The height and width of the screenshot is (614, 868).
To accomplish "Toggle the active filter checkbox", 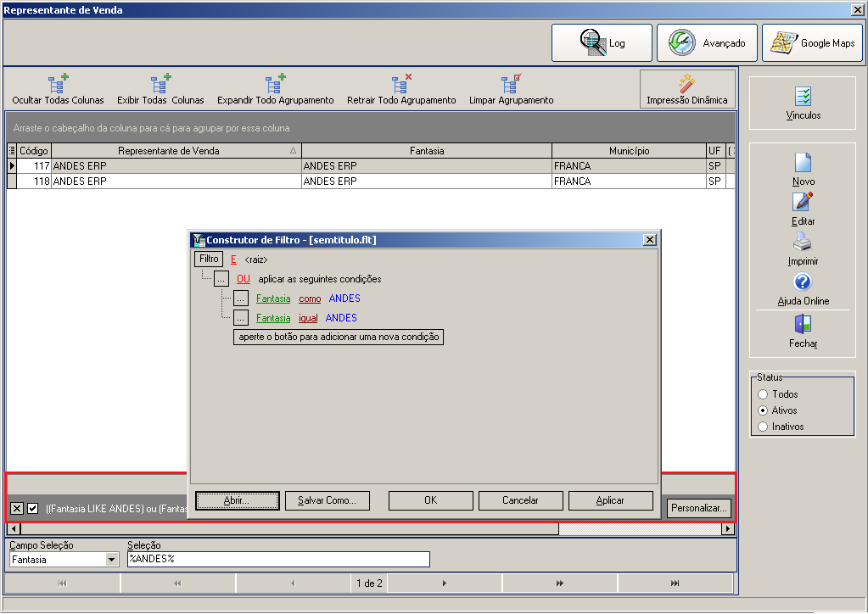I will pos(32,508).
